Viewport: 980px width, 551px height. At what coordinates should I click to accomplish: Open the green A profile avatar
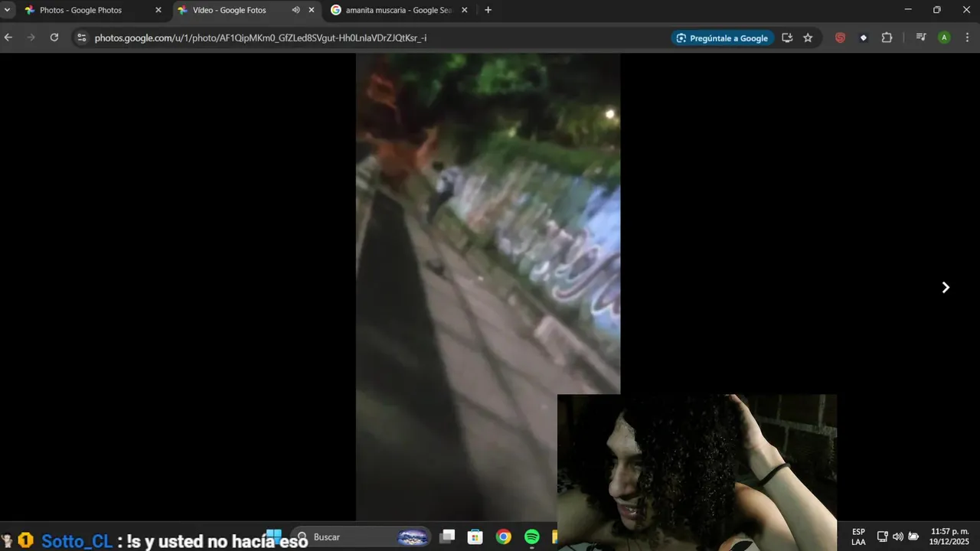(x=944, y=37)
